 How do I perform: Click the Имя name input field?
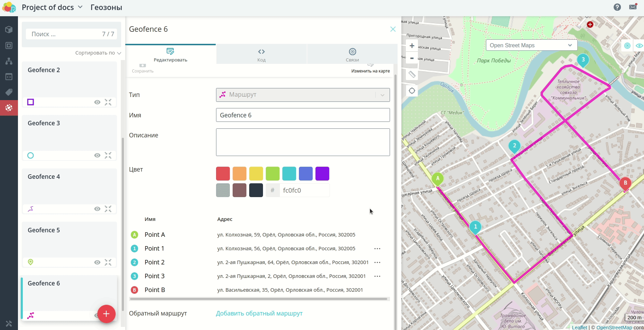(x=303, y=115)
